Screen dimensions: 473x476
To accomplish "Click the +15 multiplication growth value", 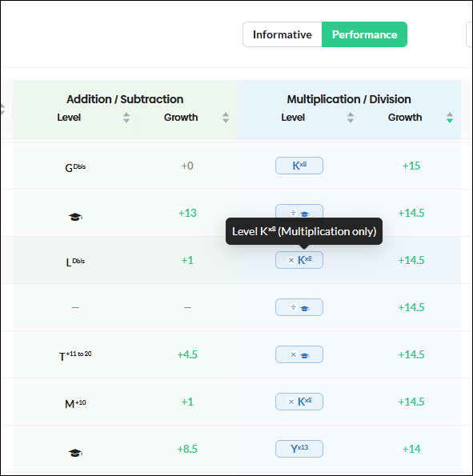I will [x=411, y=166].
